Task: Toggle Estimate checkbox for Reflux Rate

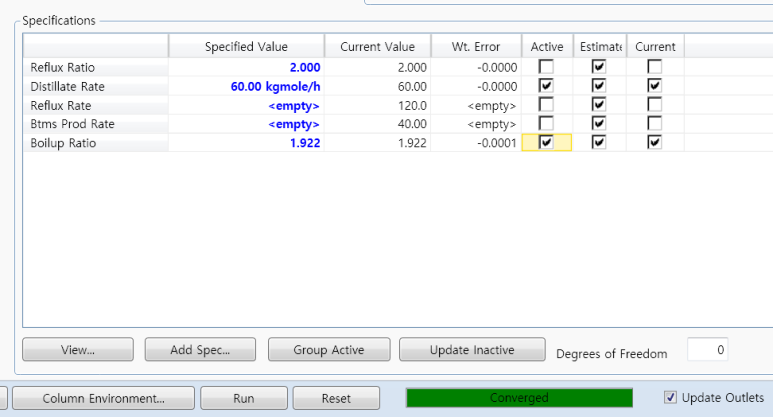Action: tap(599, 104)
